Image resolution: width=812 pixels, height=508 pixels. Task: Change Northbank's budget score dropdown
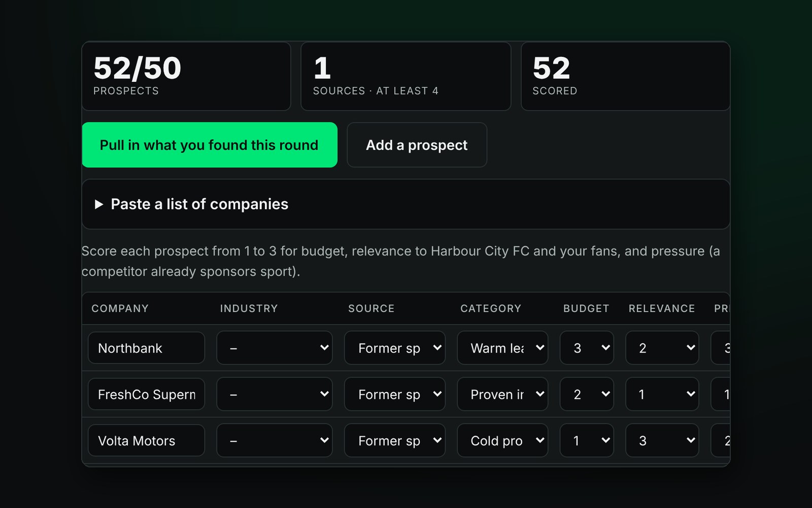pos(587,348)
